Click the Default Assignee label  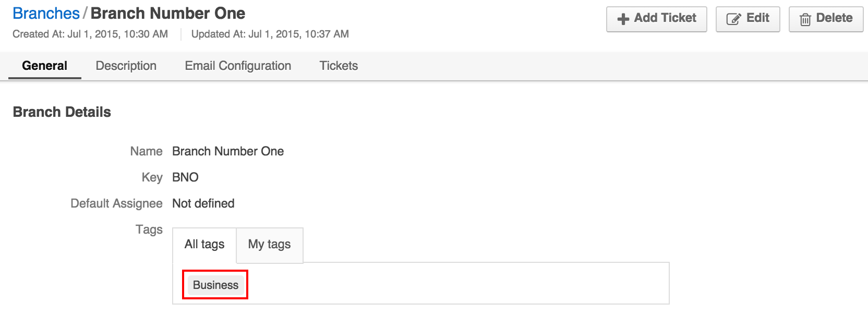pyautogui.click(x=116, y=203)
